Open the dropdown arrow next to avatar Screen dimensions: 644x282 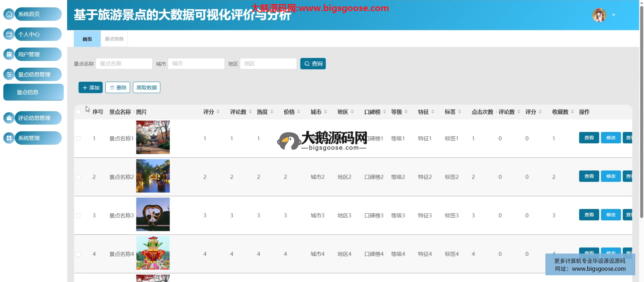(614, 15)
